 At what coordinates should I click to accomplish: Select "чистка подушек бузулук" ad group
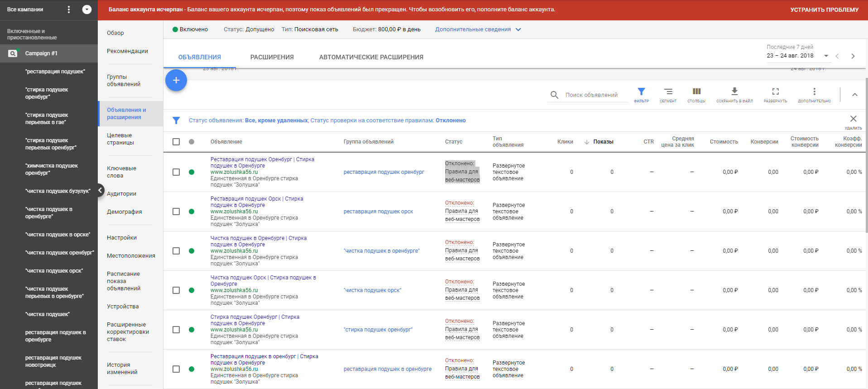tap(58, 191)
